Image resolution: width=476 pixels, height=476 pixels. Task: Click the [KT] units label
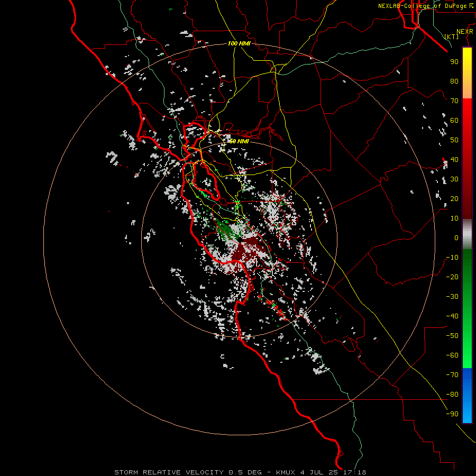(x=452, y=36)
